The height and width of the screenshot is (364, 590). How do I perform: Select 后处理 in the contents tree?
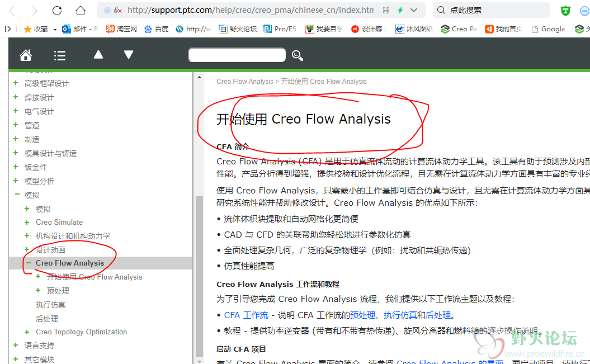(x=46, y=319)
